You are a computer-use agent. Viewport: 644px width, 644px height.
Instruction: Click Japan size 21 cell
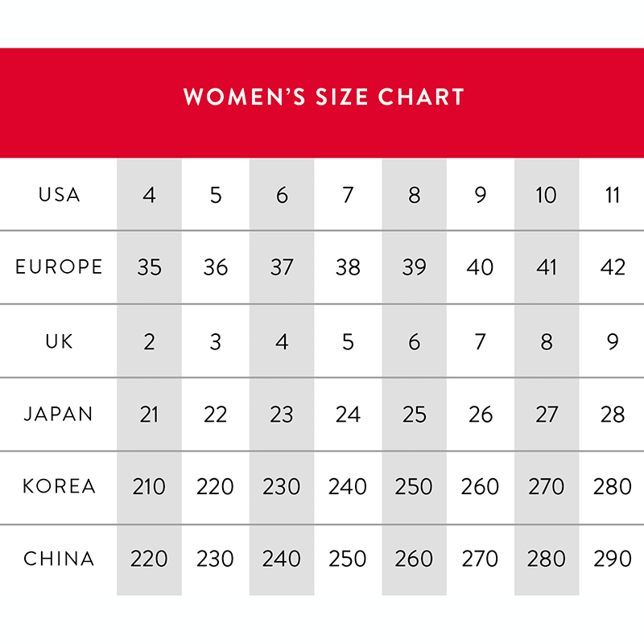point(149,414)
